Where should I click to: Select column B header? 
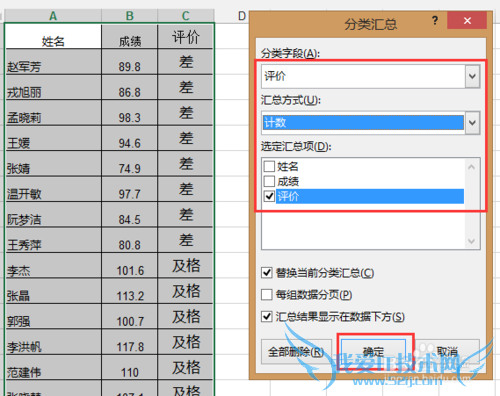[x=129, y=16]
